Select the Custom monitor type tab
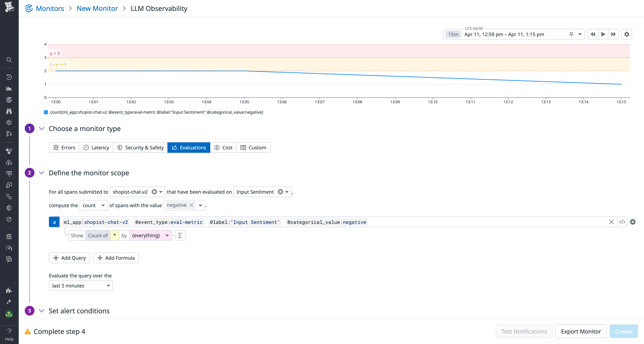 (253, 147)
